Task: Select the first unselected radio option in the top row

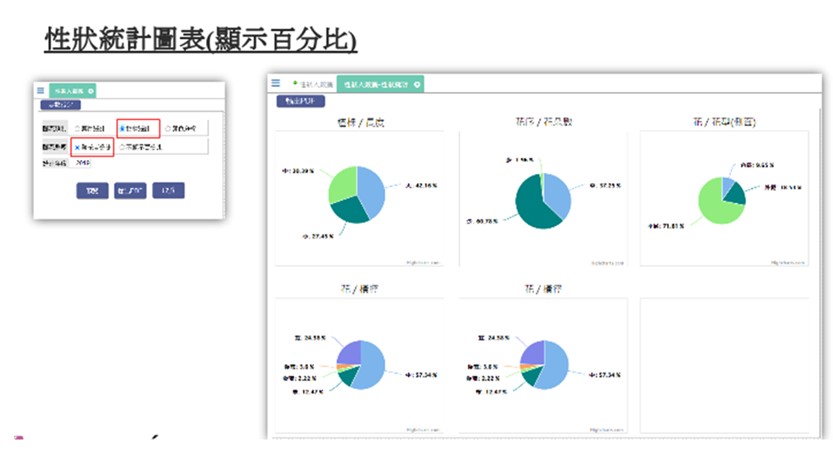Action: click(78, 129)
